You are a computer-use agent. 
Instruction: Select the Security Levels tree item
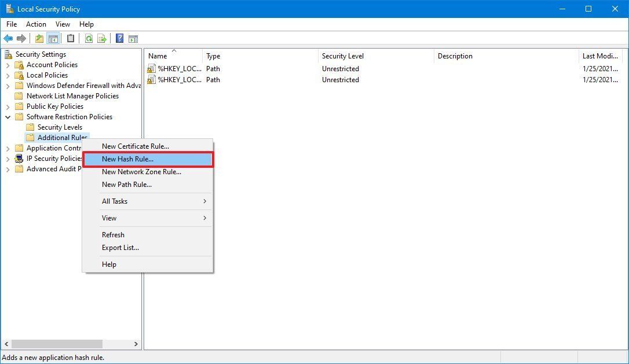tap(60, 127)
